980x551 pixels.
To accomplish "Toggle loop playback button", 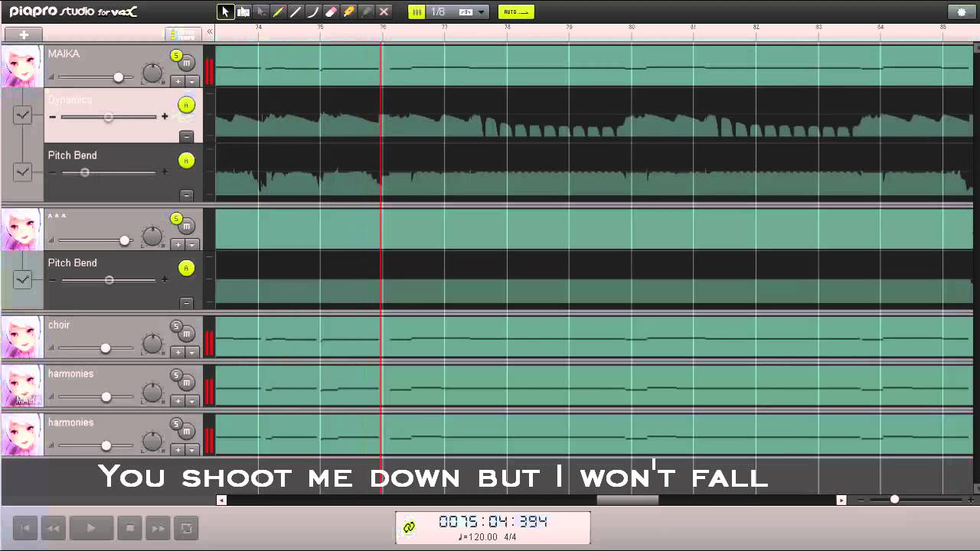I will 186,528.
